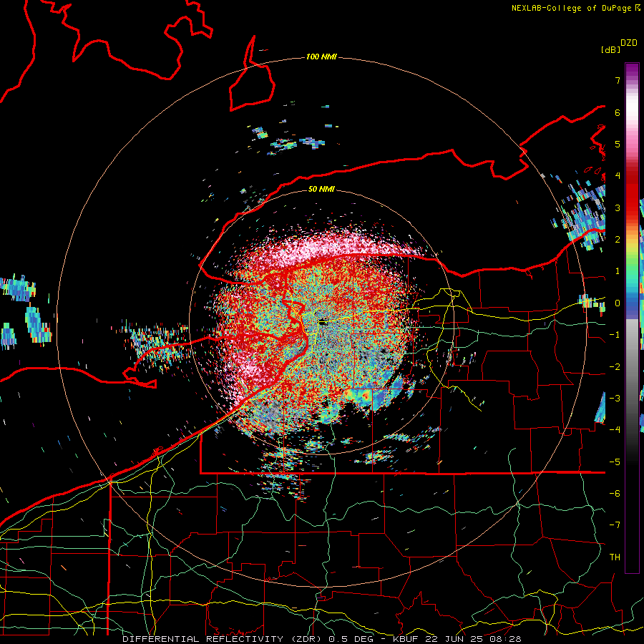Image resolution: width=644 pixels, height=644 pixels.
Task: Click the -6 value on color scale
Action: tap(615, 494)
